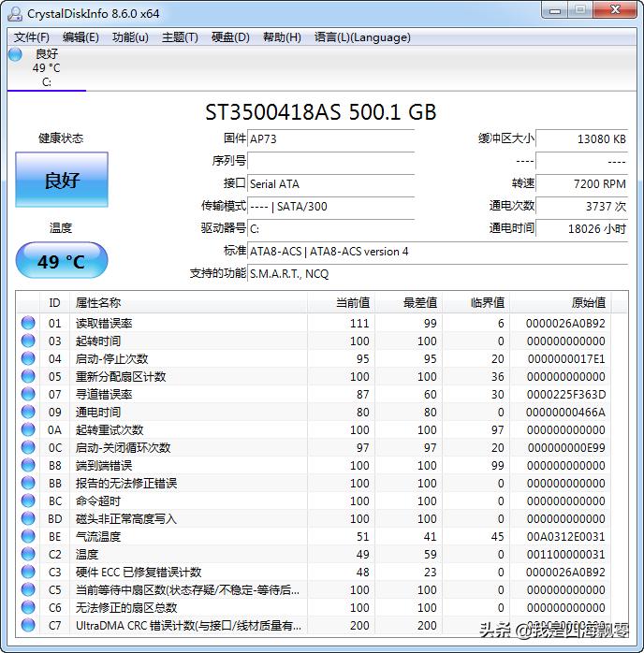Click the 良好 health status button
This screenshot has height=653, width=644.
(62, 180)
